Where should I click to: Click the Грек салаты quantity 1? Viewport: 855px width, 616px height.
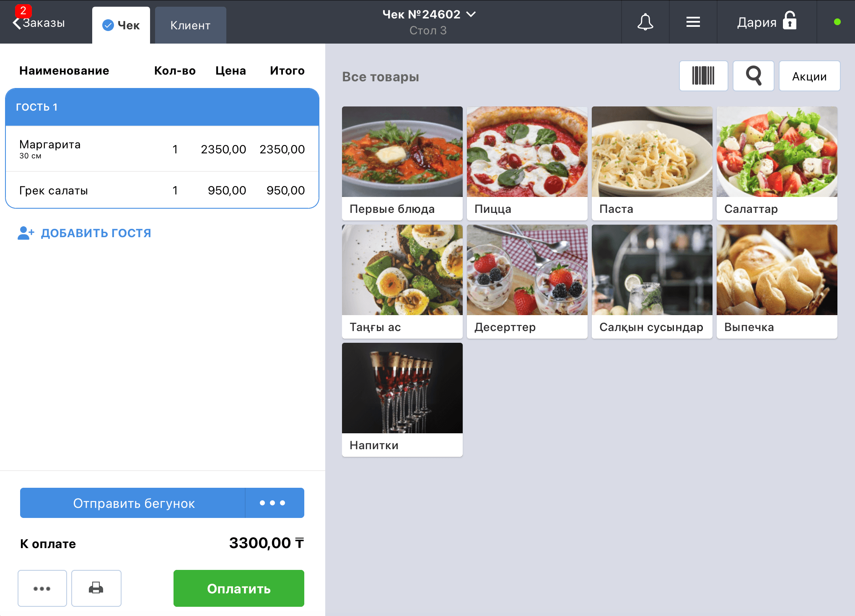[175, 190]
